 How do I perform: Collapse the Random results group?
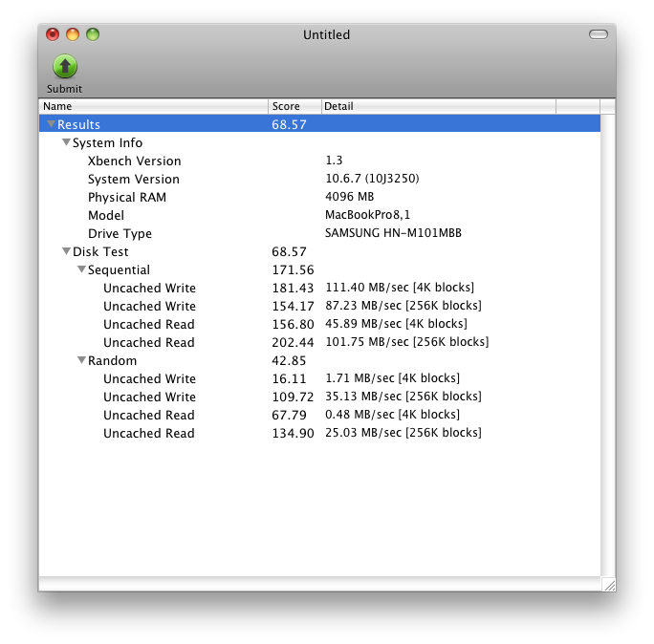click(82, 359)
